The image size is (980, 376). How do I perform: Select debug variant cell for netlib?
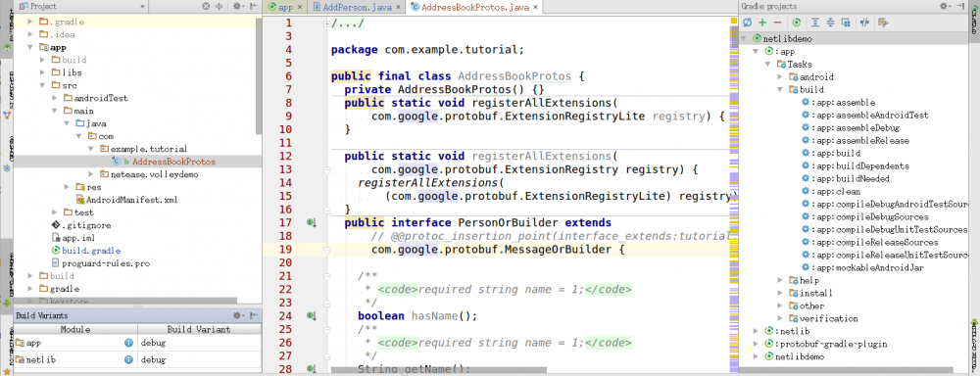[x=199, y=360]
